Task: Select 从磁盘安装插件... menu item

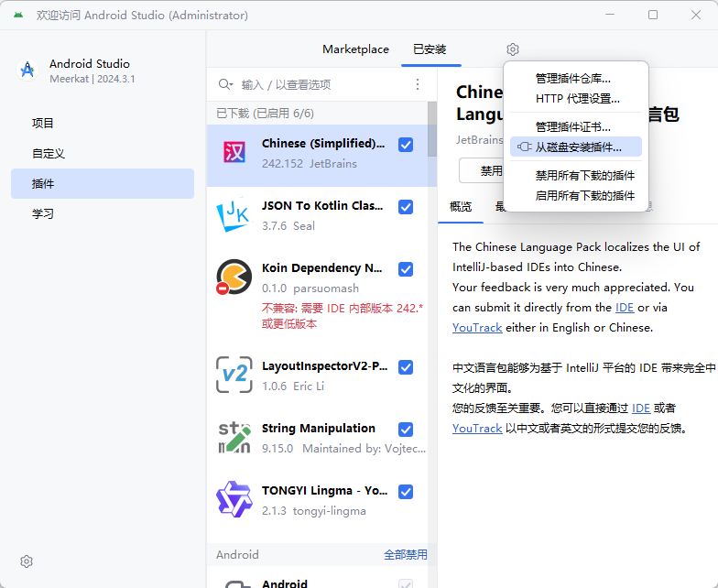Action: (x=575, y=147)
